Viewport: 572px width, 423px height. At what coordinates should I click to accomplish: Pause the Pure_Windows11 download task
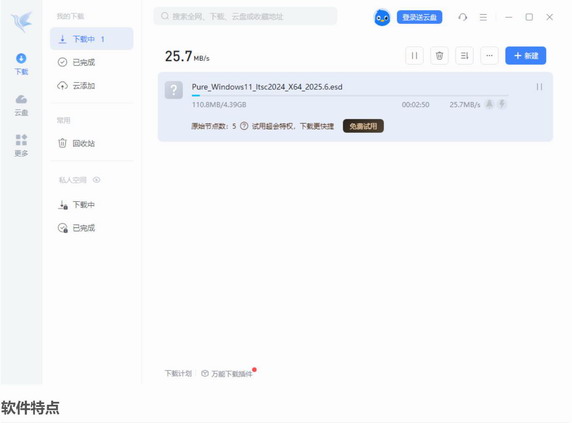539,87
